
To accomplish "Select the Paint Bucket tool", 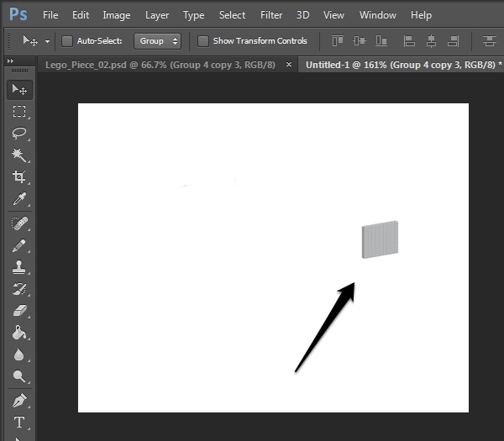I will pos(19,333).
